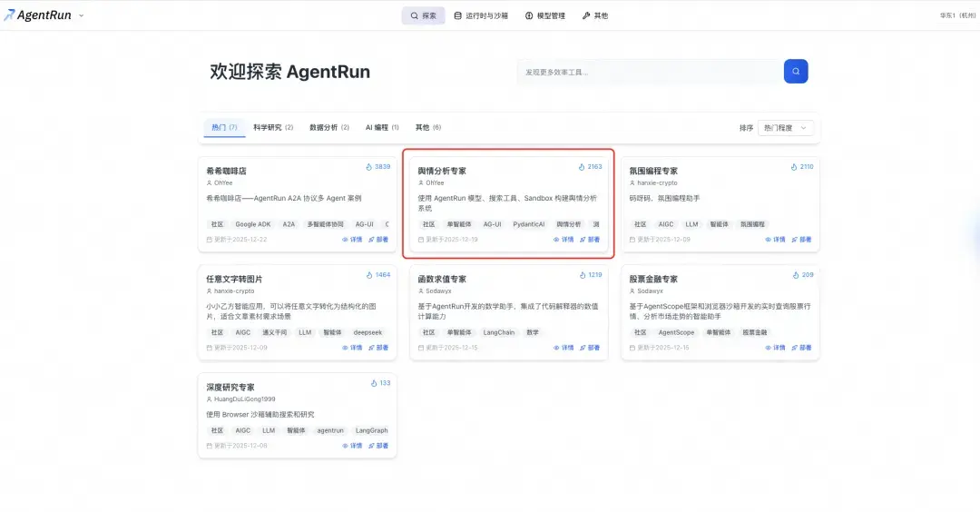
Task: Click PydanticAI tag on 舆情分析专家
Action: point(529,224)
